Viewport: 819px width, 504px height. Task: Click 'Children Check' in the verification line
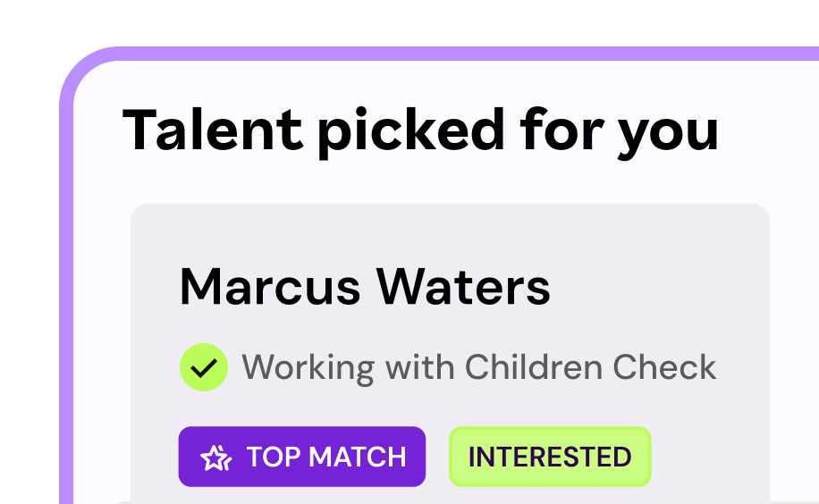590,367
